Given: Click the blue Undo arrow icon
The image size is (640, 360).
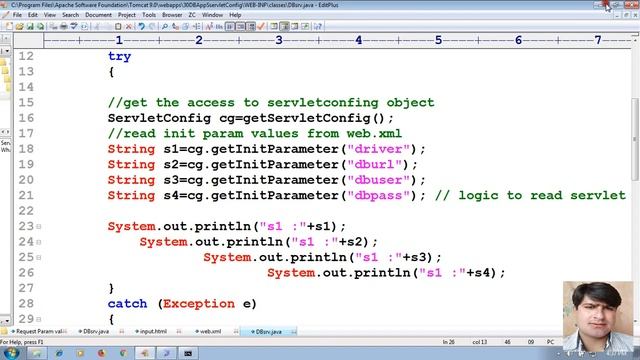Looking at the screenshot, I should pos(141,27).
